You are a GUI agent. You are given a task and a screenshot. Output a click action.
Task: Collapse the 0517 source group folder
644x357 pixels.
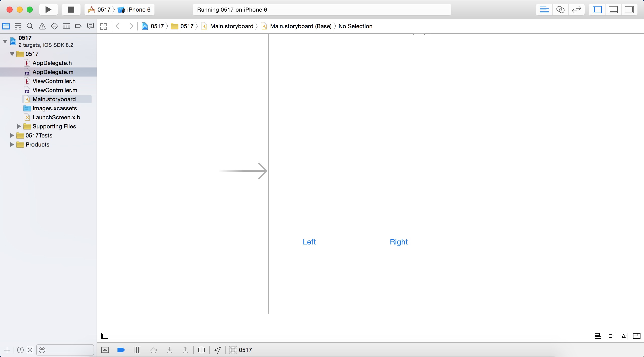12,54
